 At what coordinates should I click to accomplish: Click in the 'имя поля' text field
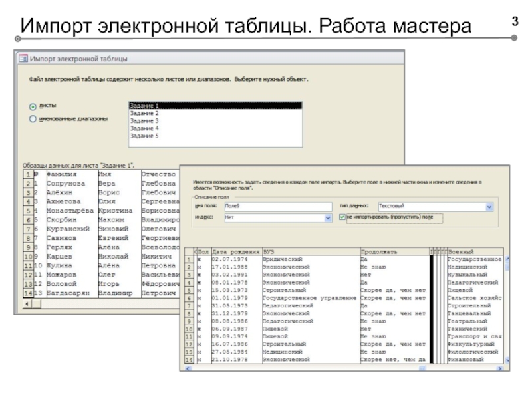coord(277,207)
